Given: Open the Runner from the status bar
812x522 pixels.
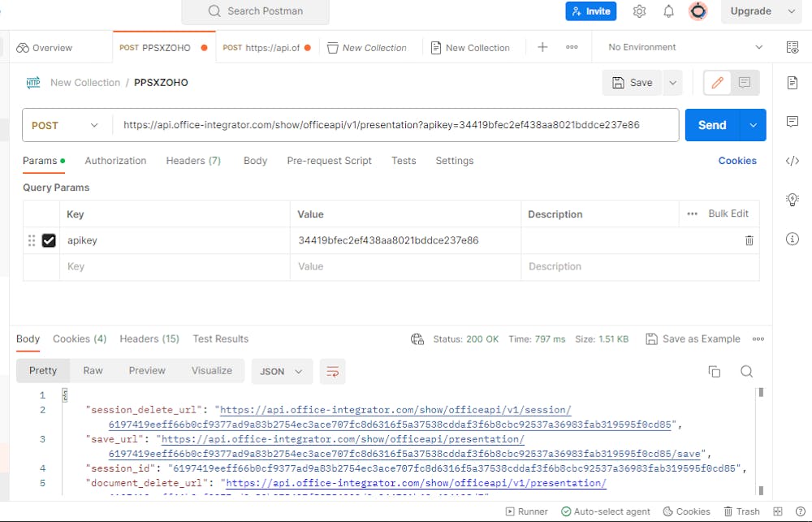Looking at the screenshot, I should tap(526, 511).
